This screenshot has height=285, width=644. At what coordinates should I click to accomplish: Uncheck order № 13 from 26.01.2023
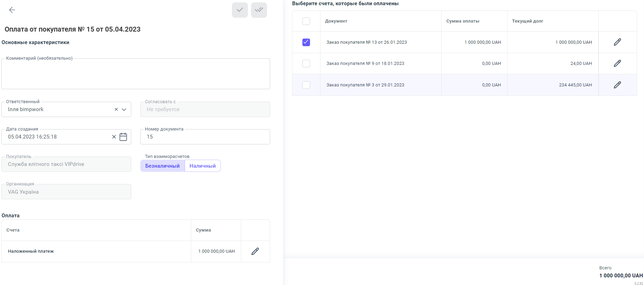point(306,42)
